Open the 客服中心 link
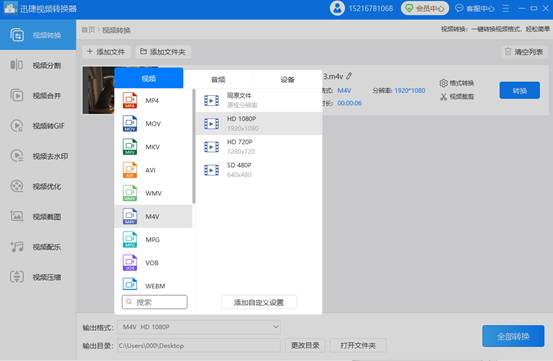 (x=475, y=8)
